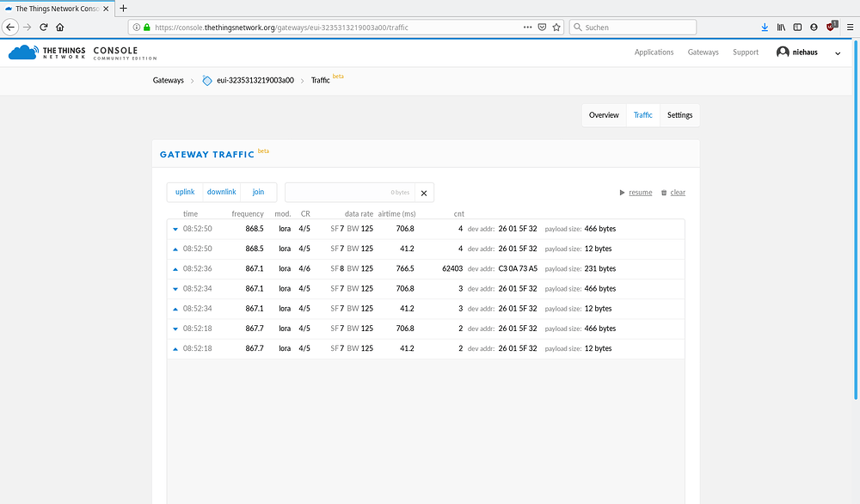
Task: Switch to the Settings tab
Action: tap(679, 115)
